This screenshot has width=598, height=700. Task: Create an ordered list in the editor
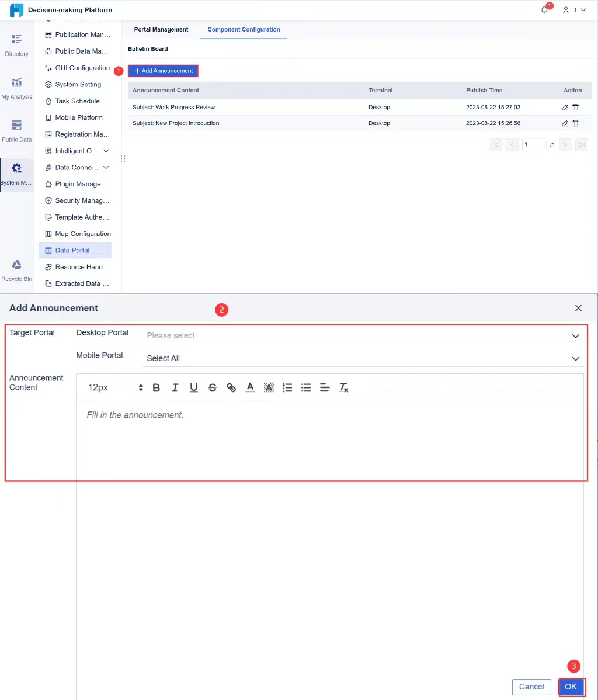pos(287,387)
